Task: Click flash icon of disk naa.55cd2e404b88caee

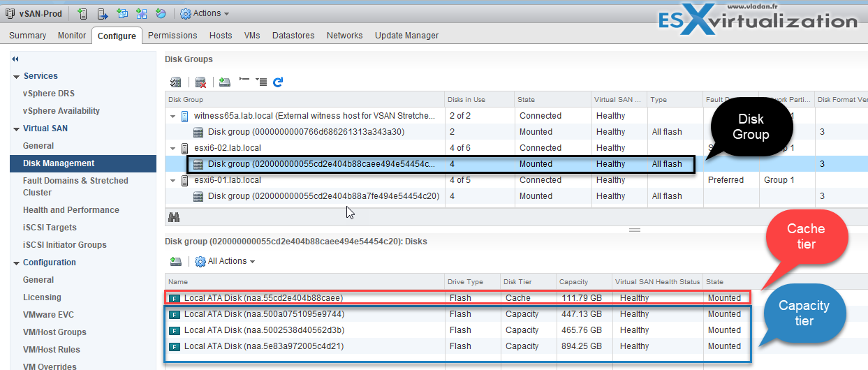Action: tap(175, 298)
